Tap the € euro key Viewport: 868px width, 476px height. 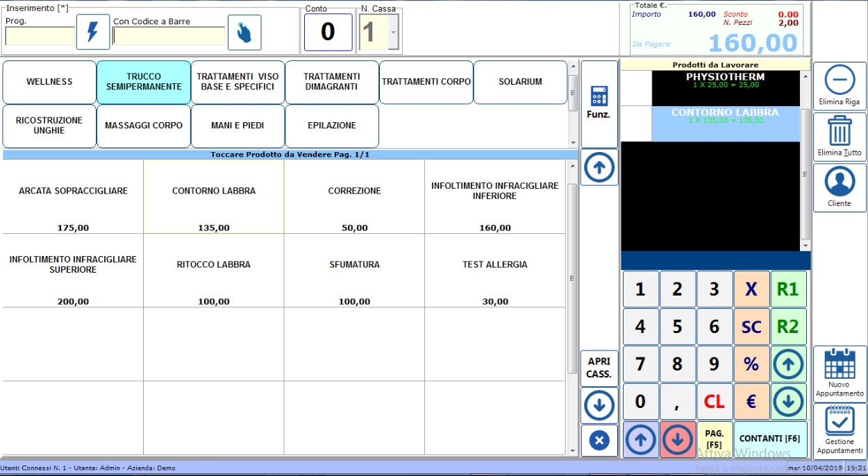[751, 401]
